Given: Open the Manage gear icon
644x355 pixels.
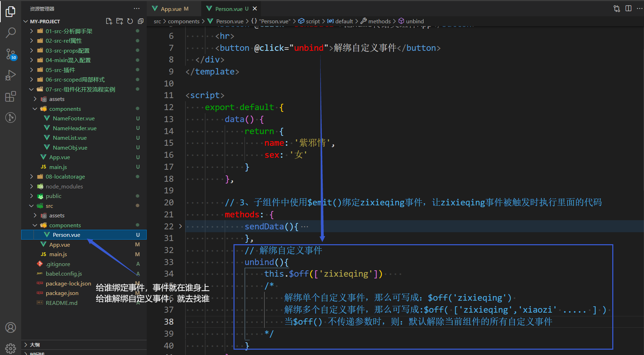Looking at the screenshot, I should click(11, 348).
